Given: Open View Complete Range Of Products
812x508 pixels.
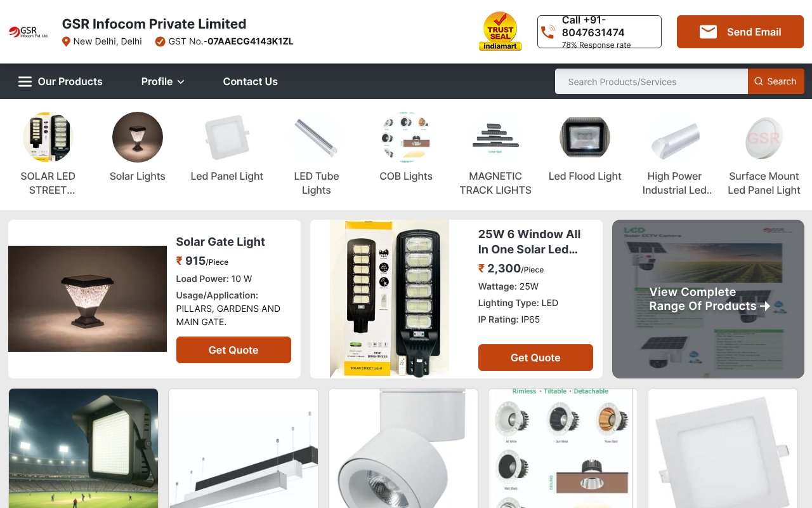Looking at the screenshot, I should pyautogui.click(x=708, y=299).
